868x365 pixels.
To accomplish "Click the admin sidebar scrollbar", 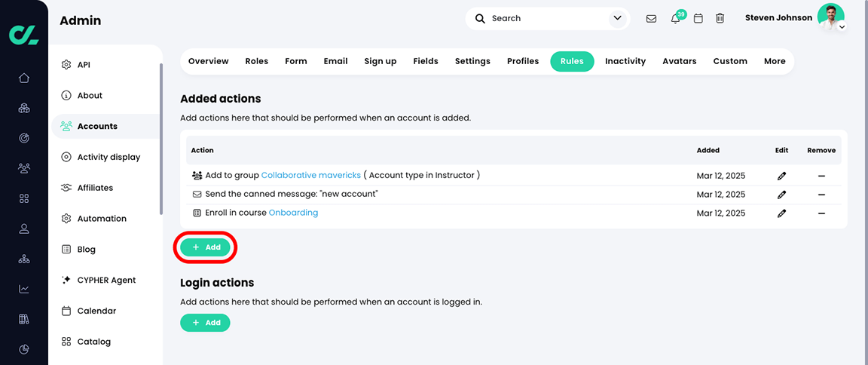I will tap(161, 139).
